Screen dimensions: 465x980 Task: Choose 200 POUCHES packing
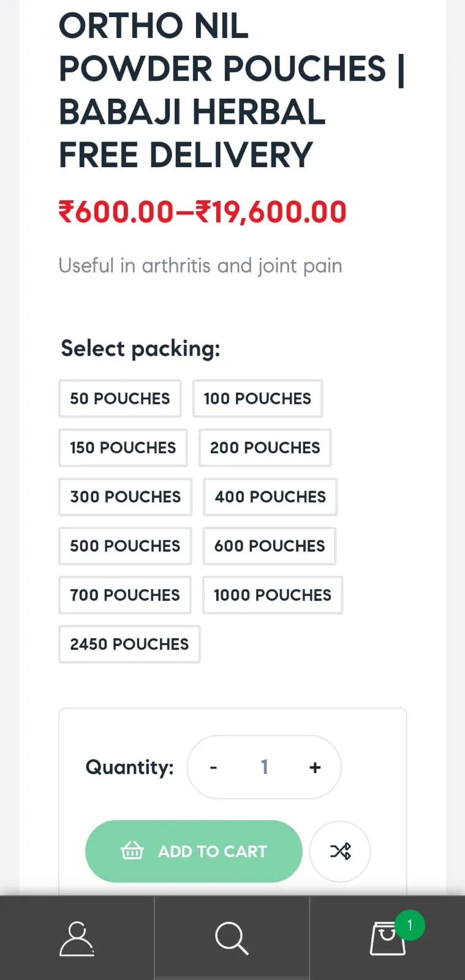click(x=265, y=448)
